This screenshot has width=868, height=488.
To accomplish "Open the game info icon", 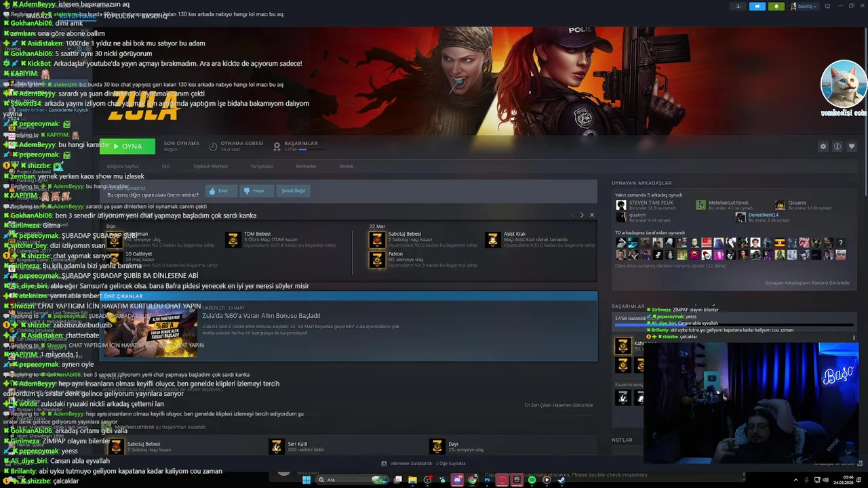I will [837, 146].
